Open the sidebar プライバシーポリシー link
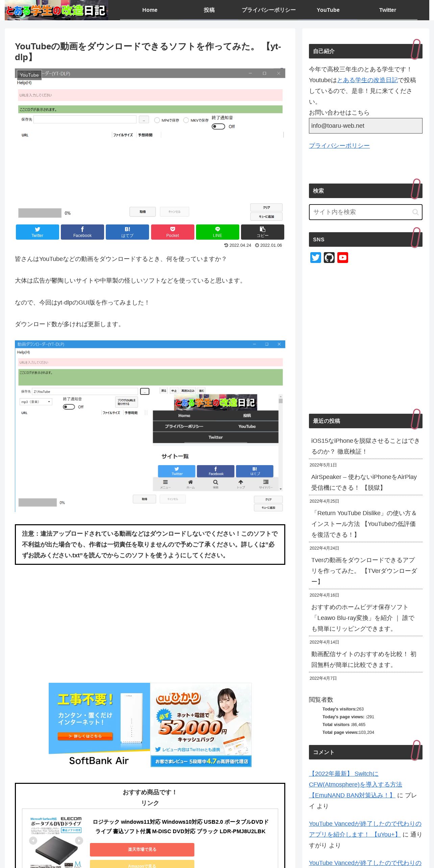This screenshot has width=434, height=868. click(x=339, y=146)
